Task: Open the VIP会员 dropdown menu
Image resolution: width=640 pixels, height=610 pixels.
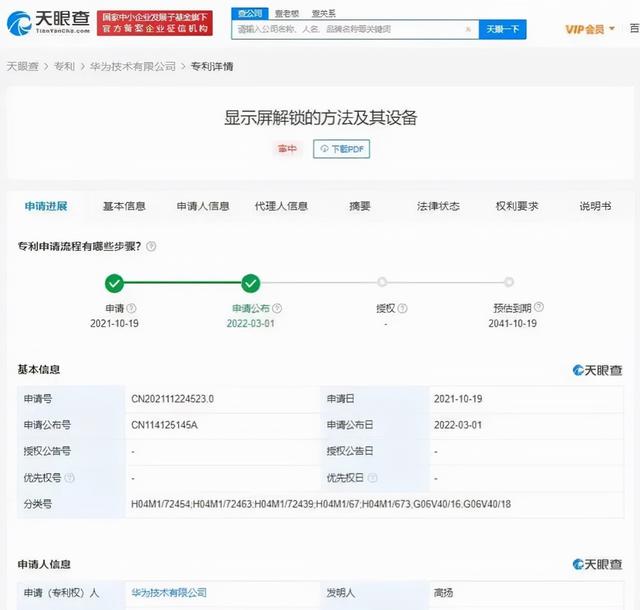Action: point(590,29)
